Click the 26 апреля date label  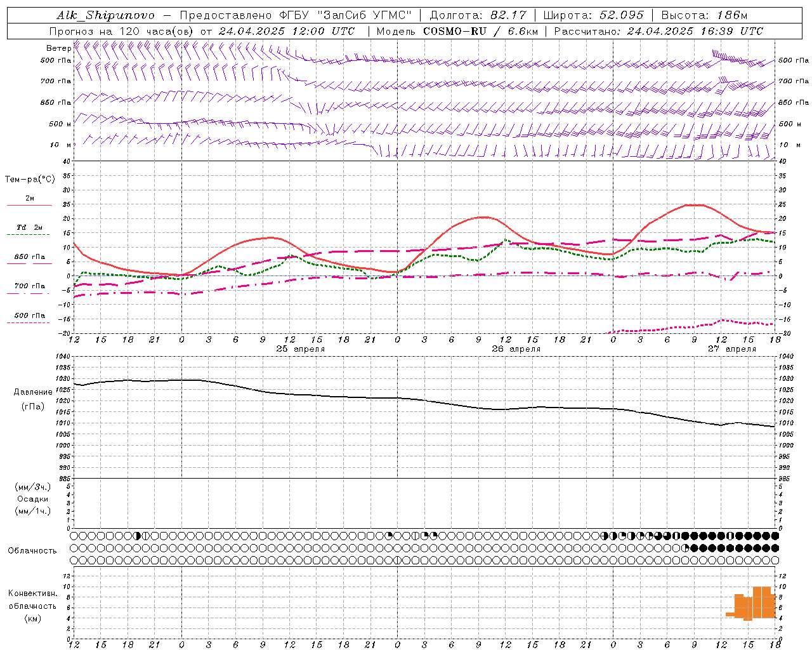(516, 349)
